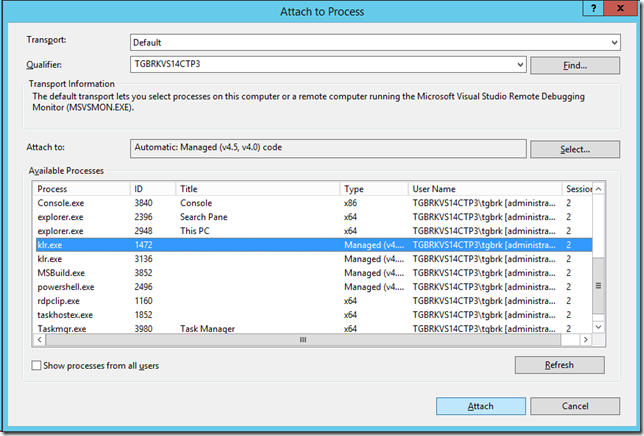Select explorer.exe with ID 2396

pos(313,217)
